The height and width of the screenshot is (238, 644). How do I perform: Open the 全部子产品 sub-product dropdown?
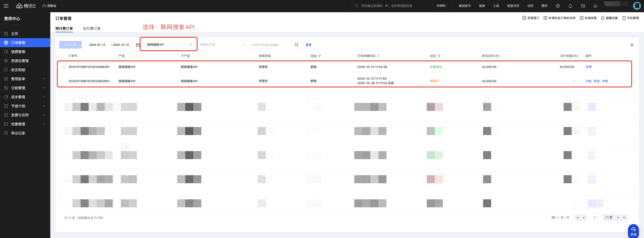tap(222, 45)
